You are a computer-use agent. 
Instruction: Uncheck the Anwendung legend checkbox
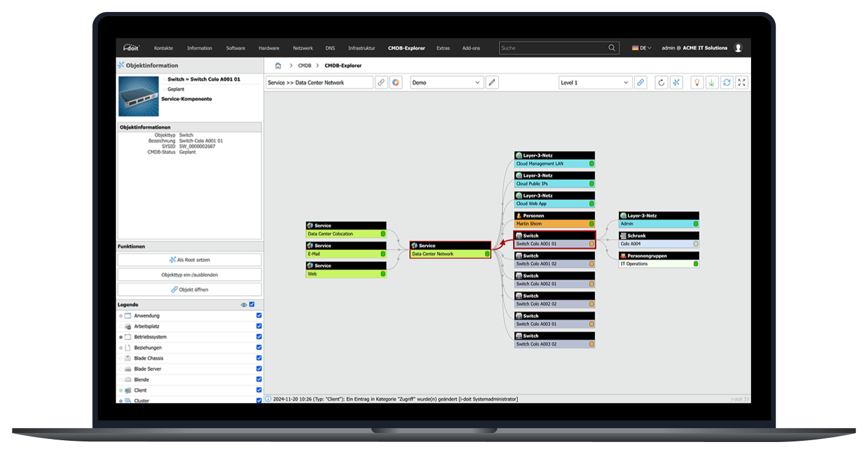pos(258,315)
